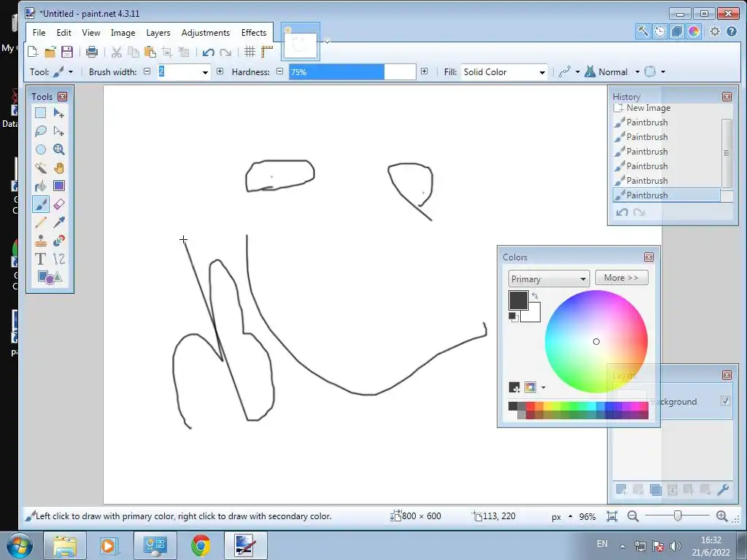Toggle the History window button at top right
Screen dimensions: 747x560
tap(659, 31)
